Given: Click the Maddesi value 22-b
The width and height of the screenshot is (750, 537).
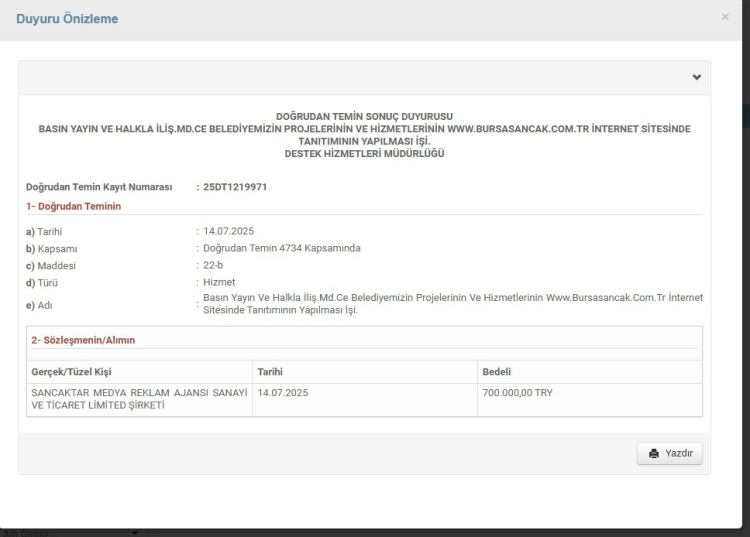Looking at the screenshot, I should tap(213, 265).
